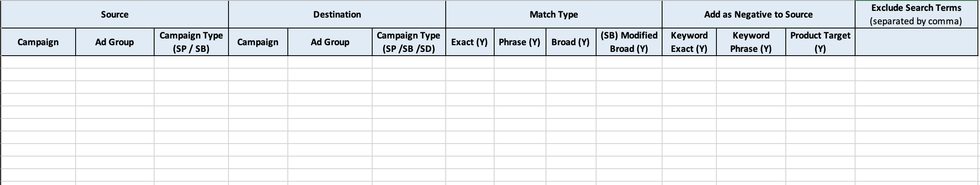Select the Product Target (Y) header cell
The height and width of the screenshot is (185, 980).
coord(820,42)
